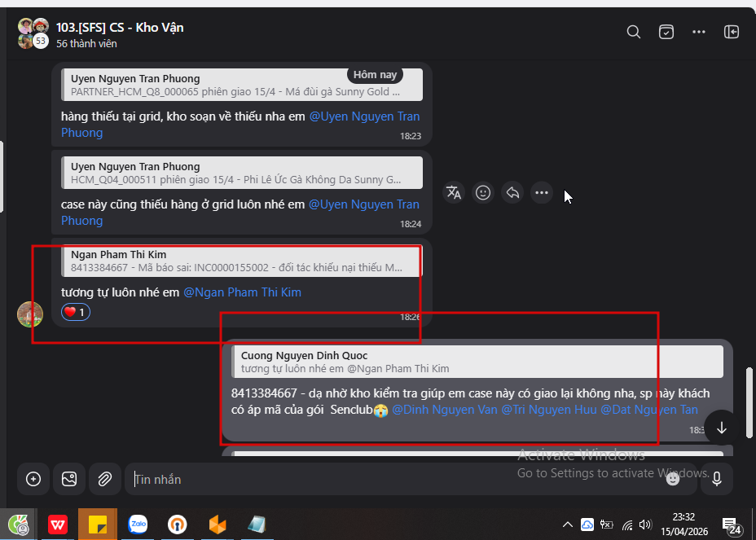Click the @Dat Nguyen Tan mention
Screen dimensions: 756x540
[649, 410]
